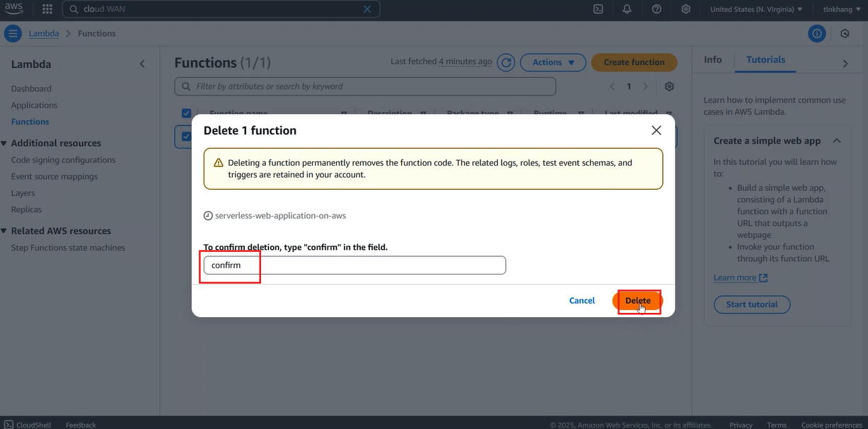This screenshot has width=868, height=429.
Task: Go to next page of functions
Action: tap(645, 86)
